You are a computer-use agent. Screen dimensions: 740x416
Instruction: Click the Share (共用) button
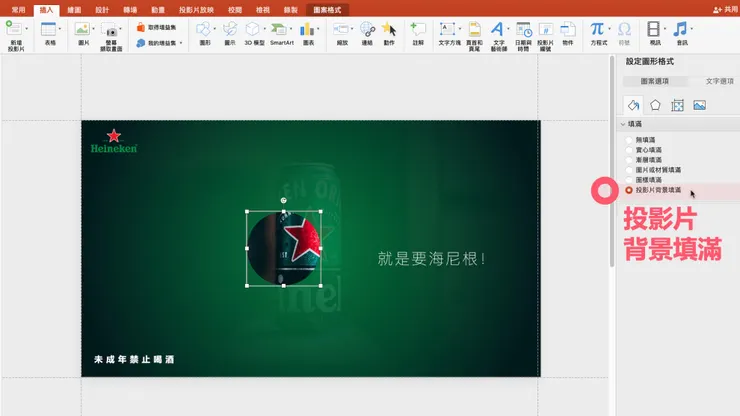pos(724,9)
